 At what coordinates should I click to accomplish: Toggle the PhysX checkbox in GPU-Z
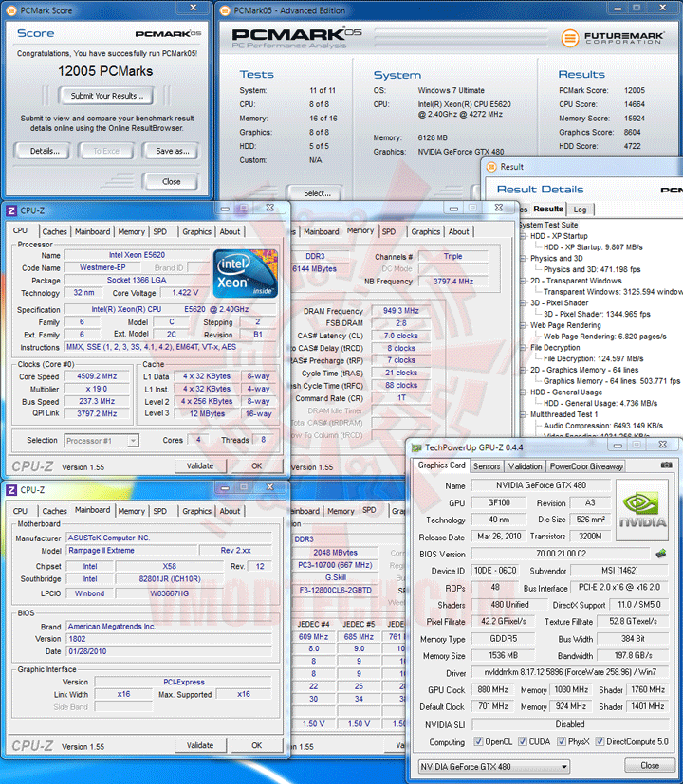coord(562,741)
